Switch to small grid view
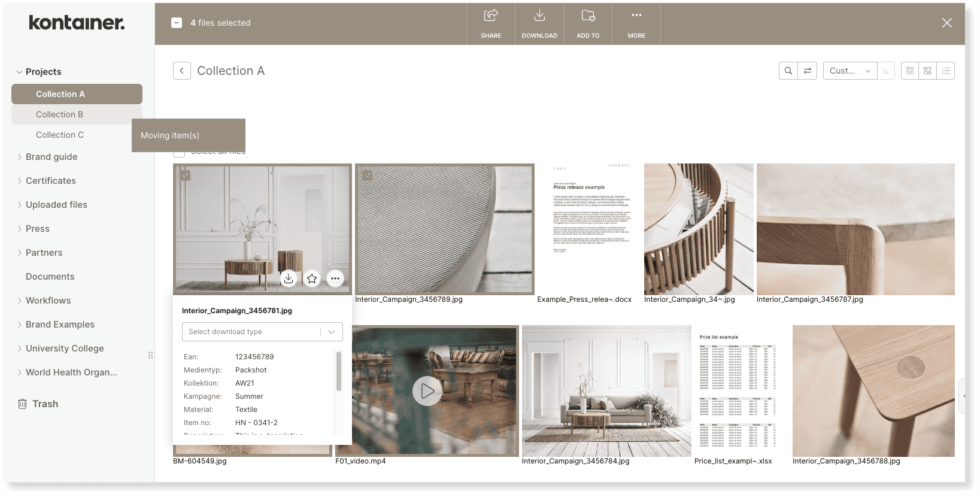The image size is (980, 497). click(x=910, y=71)
